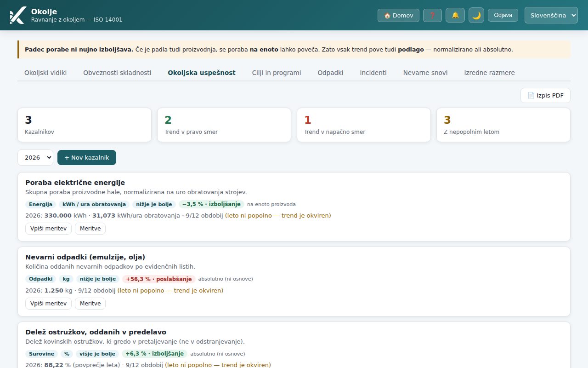
Task: Open the 2026 year selector
Action: [x=35, y=157]
